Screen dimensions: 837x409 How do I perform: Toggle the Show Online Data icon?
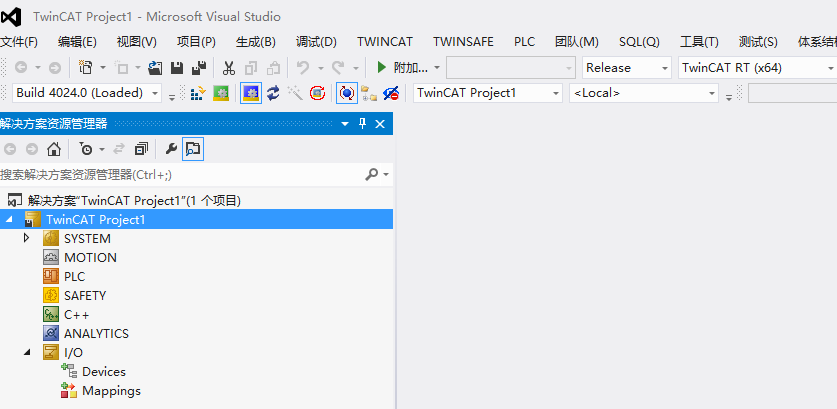tap(346, 93)
